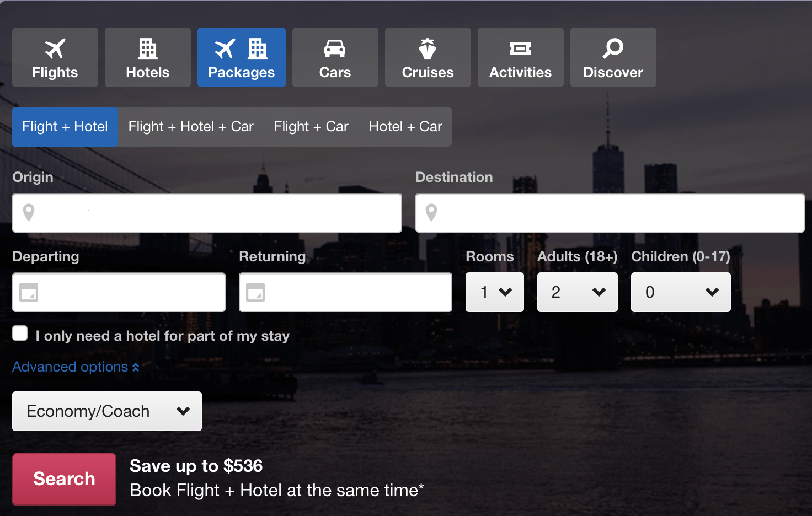This screenshot has height=516, width=812.
Task: Go to the Cars tab
Action: [x=335, y=57]
